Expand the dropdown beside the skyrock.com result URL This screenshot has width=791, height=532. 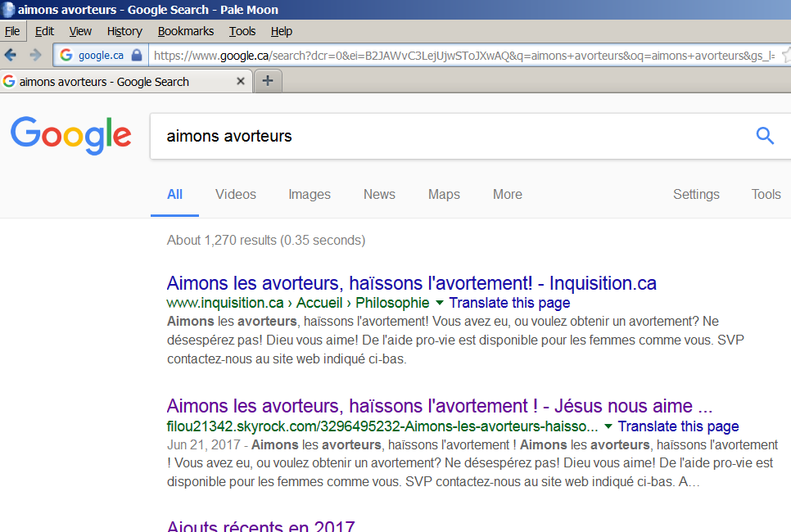608,426
